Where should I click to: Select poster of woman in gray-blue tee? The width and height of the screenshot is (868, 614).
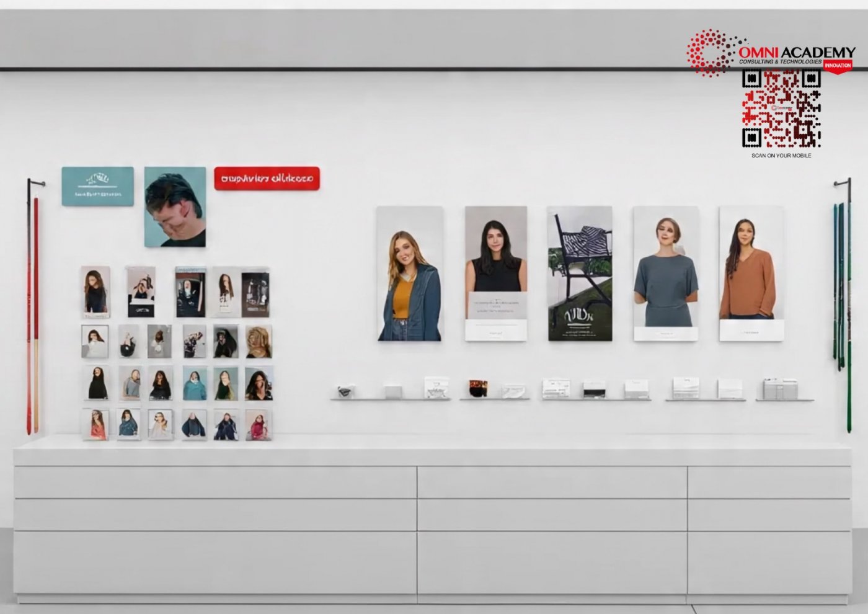click(x=666, y=274)
